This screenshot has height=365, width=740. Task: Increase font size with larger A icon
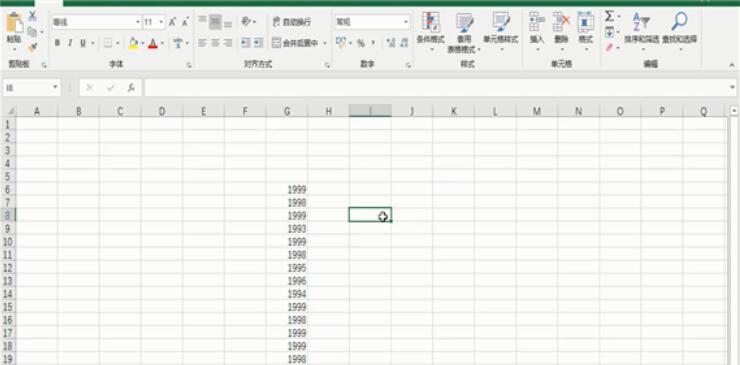pyautogui.click(x=173, y=22)
